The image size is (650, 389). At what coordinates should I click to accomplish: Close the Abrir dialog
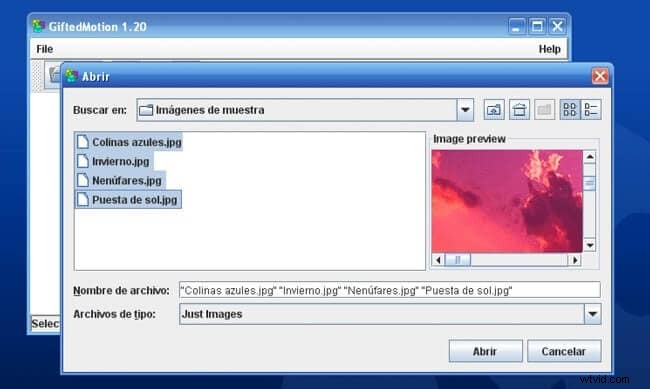pos(600,76)
